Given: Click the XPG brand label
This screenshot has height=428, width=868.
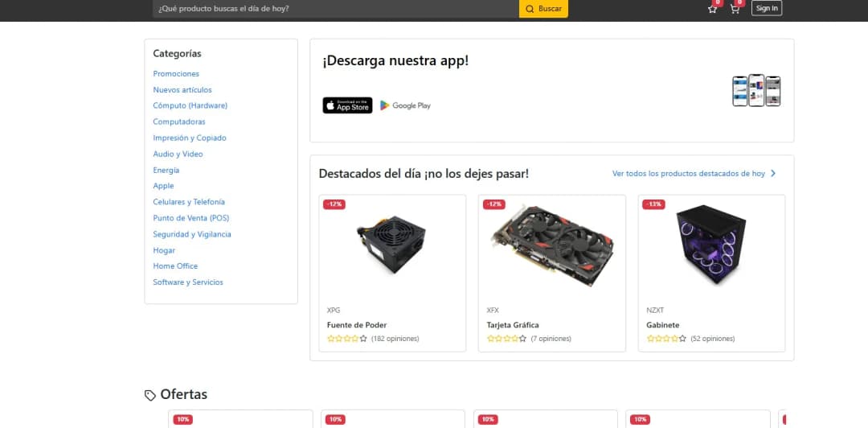Looking at the screenshot, I should coord(334,310).
